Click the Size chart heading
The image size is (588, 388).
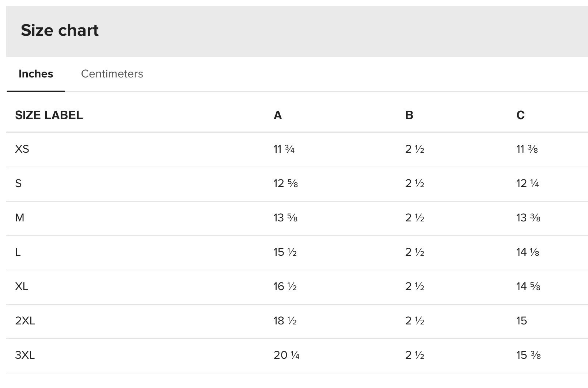(60, 30)
